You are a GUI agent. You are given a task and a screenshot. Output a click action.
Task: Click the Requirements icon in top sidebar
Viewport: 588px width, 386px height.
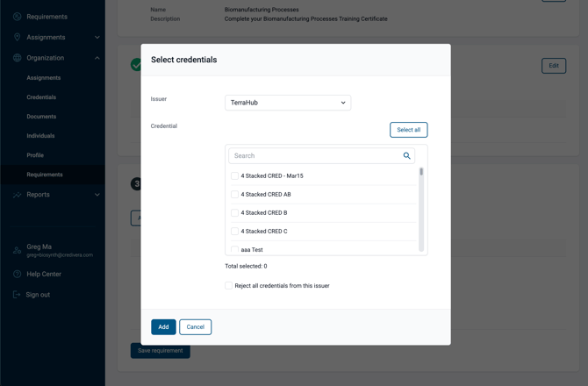17,17
